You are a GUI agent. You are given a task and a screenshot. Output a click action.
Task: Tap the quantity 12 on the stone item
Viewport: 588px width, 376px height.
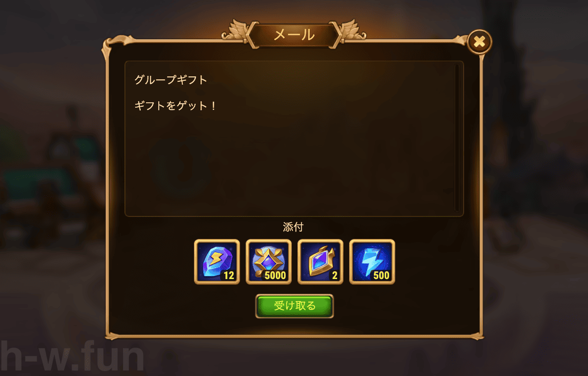coord(229,275)
